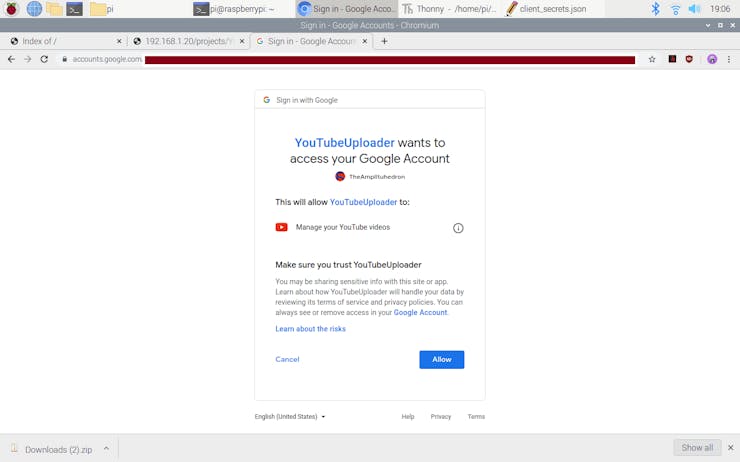Reload the current page

[x=44, y=59]
